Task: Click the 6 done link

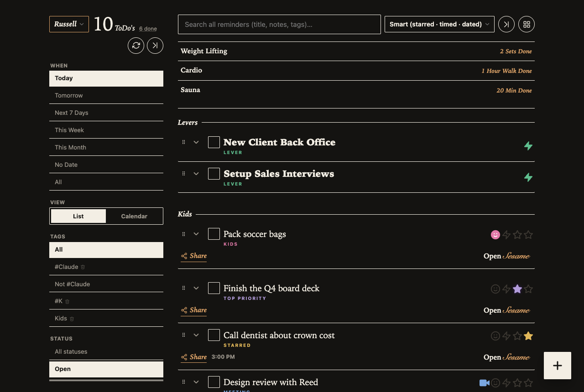Action: (148, 29)
